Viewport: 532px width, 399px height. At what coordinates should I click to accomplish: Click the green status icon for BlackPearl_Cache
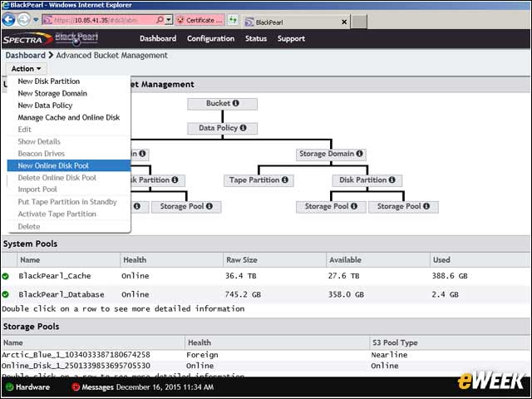[6, 276]
